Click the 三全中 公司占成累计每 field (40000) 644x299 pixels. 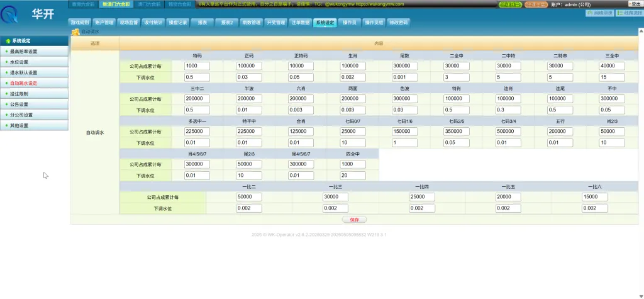[612, 66]
